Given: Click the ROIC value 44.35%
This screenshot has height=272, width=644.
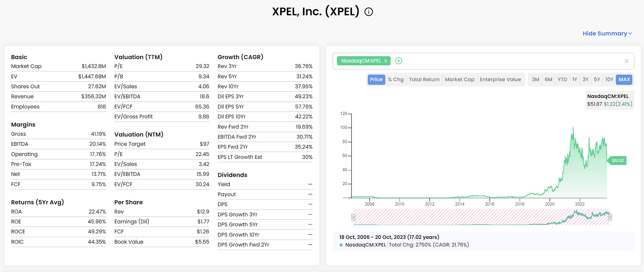Looking at the screenshot, I should [97, 242].
